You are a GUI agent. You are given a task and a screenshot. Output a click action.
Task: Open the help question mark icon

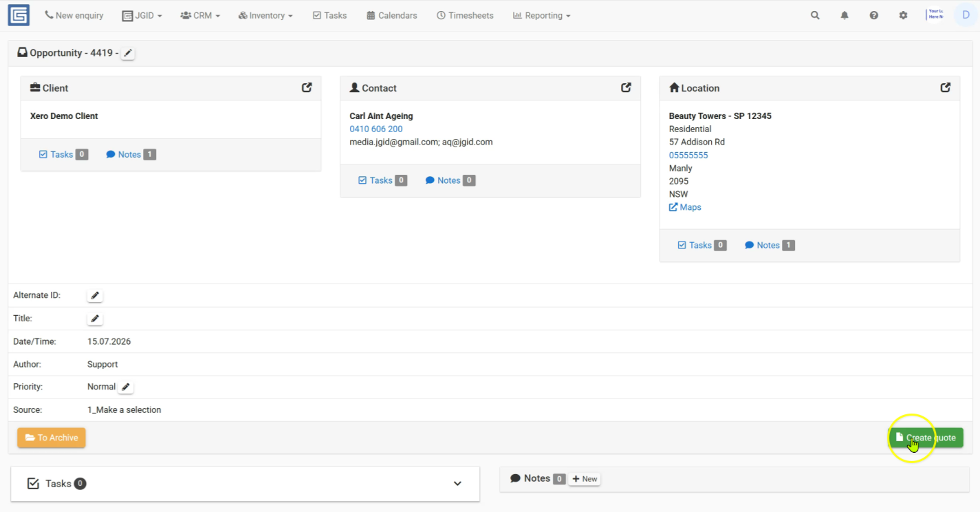[x=873, y=15]
